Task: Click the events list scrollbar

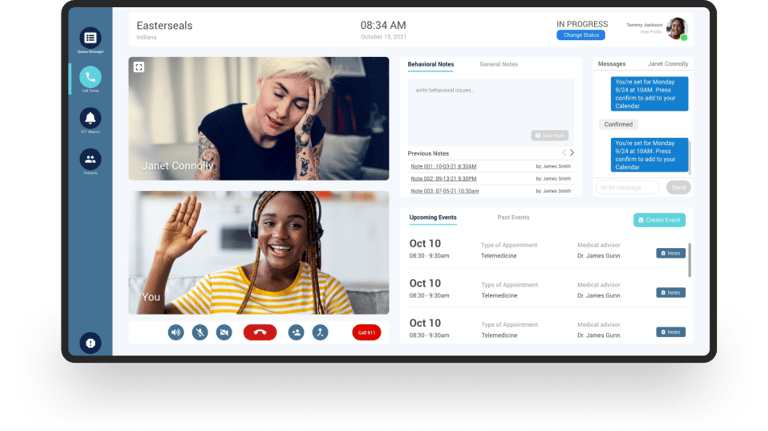Action: click(690, 260)
